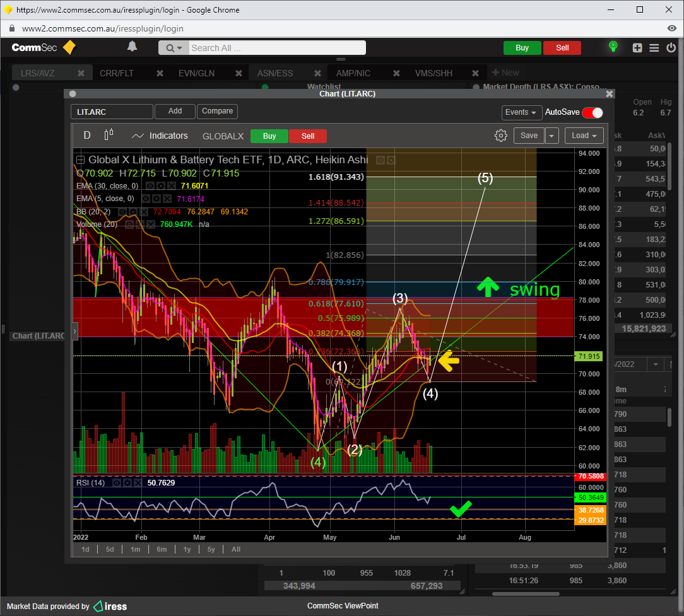This screenshot has width=684, height=616.
Task: Open the Load dropdown
Action: pyautogui.click(x=584, y=136)
